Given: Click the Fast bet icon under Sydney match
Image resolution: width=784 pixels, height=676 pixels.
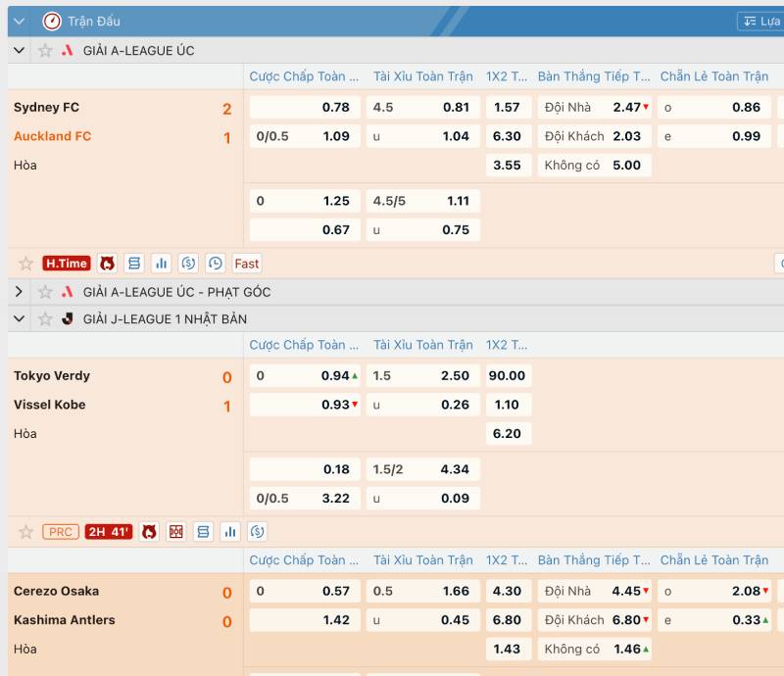Looking at the screenshot, I should click(x=247, y=264).
